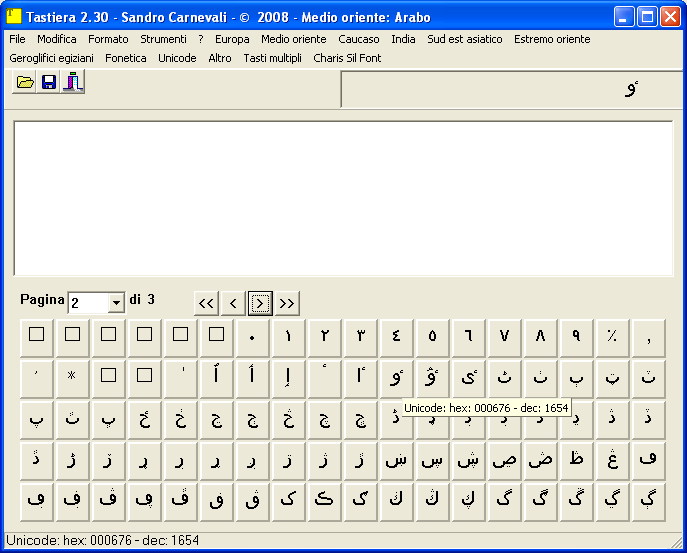
Task: Click the Arabic-Indic digit six ٦ key
Action: coord(468,338)
